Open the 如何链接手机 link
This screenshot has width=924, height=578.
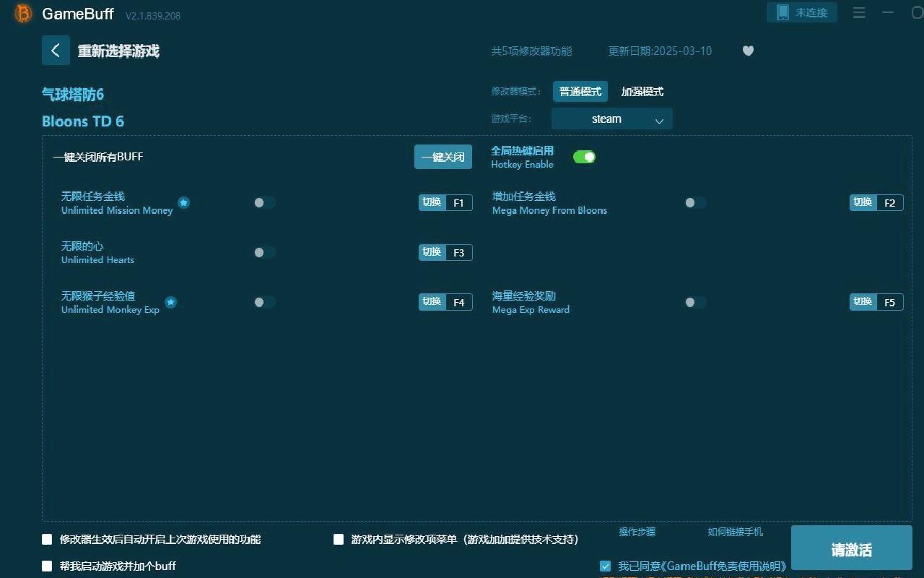735,532
